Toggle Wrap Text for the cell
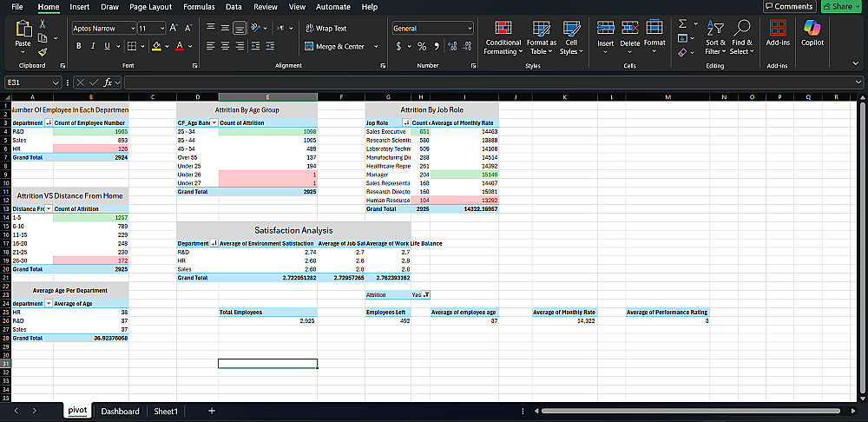 (x=325, y=29)
